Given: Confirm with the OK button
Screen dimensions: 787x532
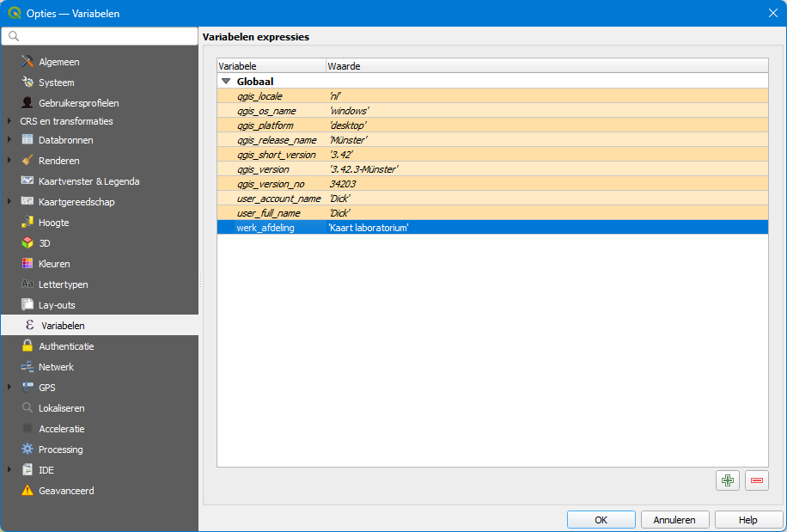Looking at the screenshot, I should (601, 519).
